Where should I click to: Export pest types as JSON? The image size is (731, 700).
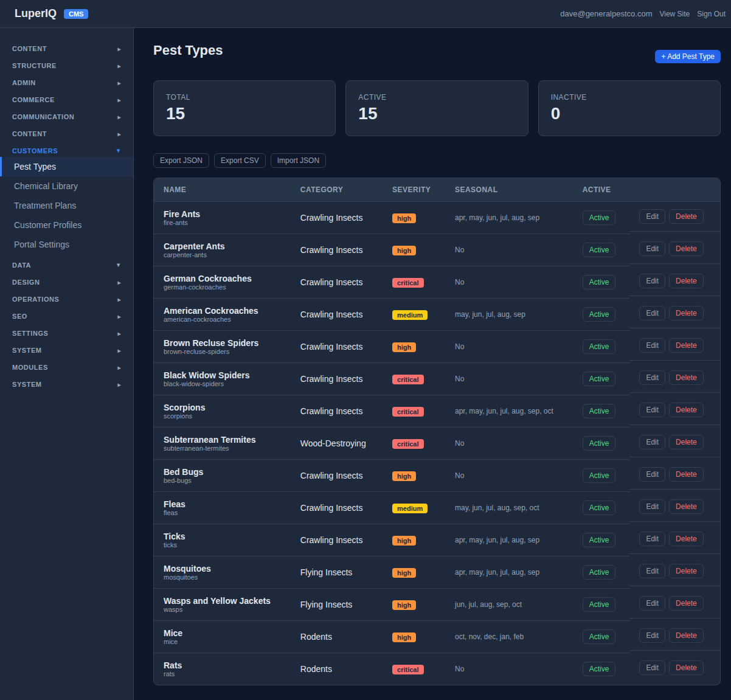pyautogui.click(x=181, y=161)
